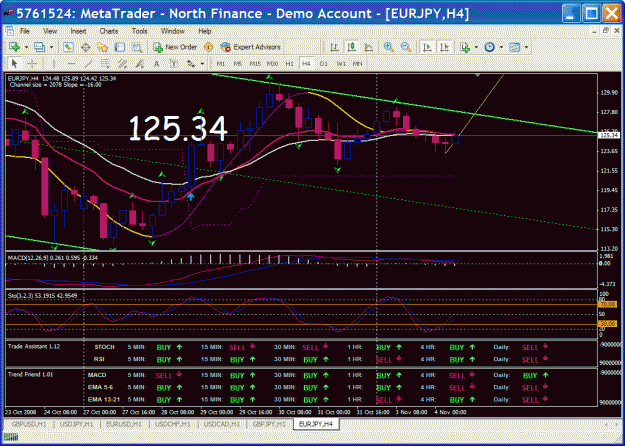
Task: Show the Market Watch window
Action: pos(68,47)
